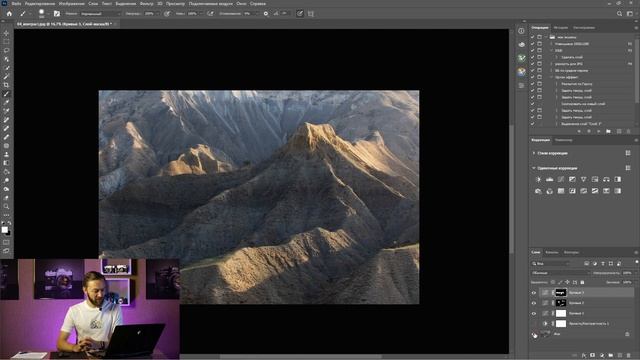
Task: Select the Move tool
Action: (x=6, y=33)
